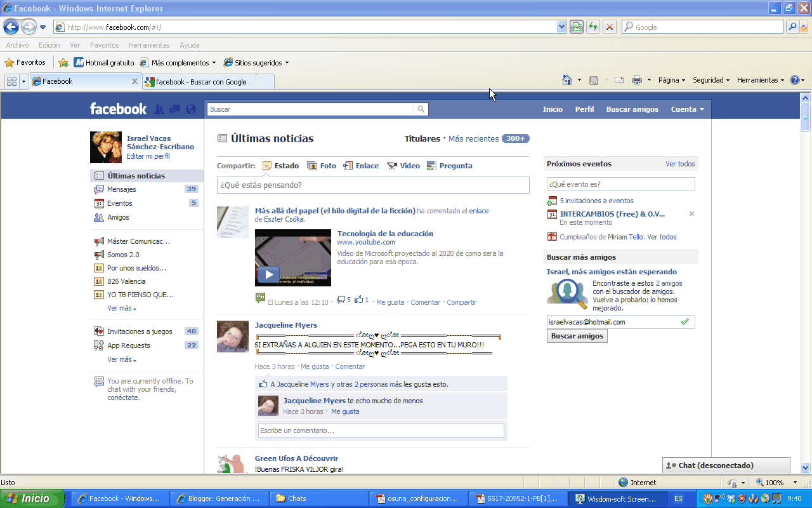Image resolution: width=812 pixels, height=508 pixels.
Task: Open the Chat (desconectado) bar
Action: pos(726,465)
